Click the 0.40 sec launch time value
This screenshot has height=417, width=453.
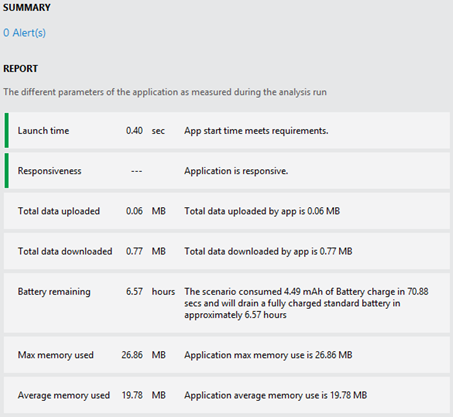click(145, 131)
